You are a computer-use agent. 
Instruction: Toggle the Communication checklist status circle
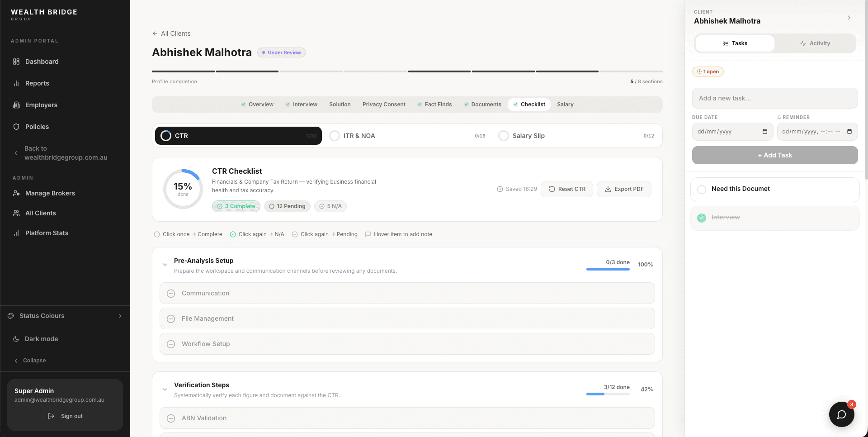pyautogui.click(x=171, y=294)
